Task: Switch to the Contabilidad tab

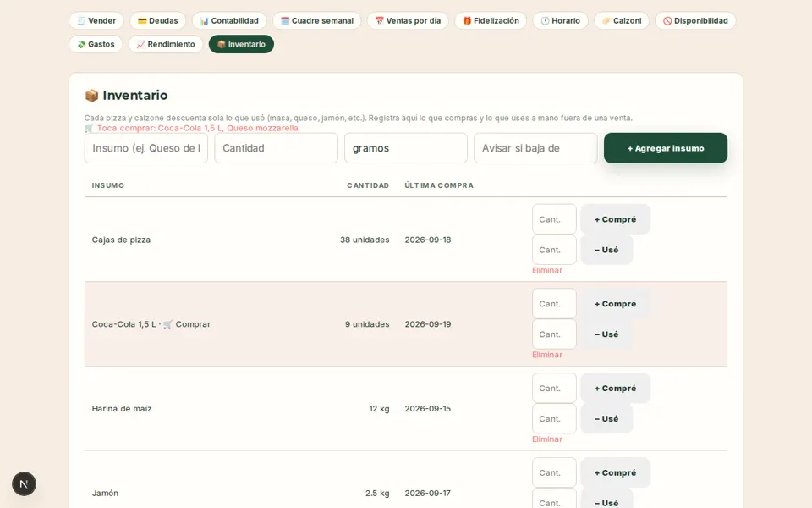Action: (229, 20)
